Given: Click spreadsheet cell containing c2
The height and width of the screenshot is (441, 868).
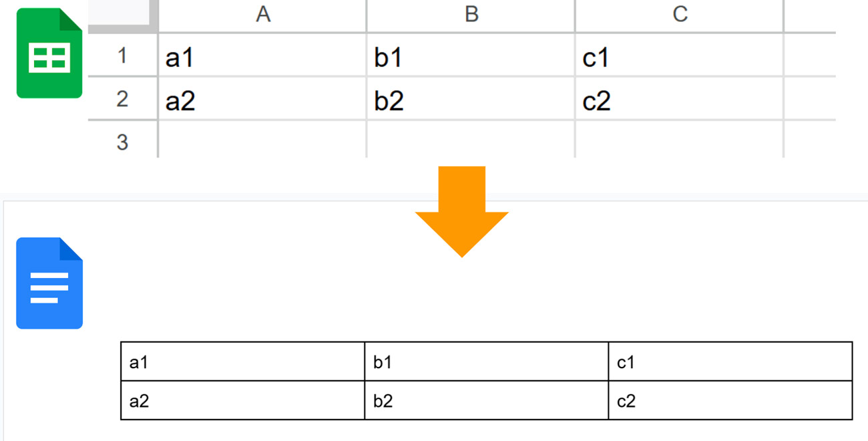Looking at the screenshot, I should coord(679,98).
